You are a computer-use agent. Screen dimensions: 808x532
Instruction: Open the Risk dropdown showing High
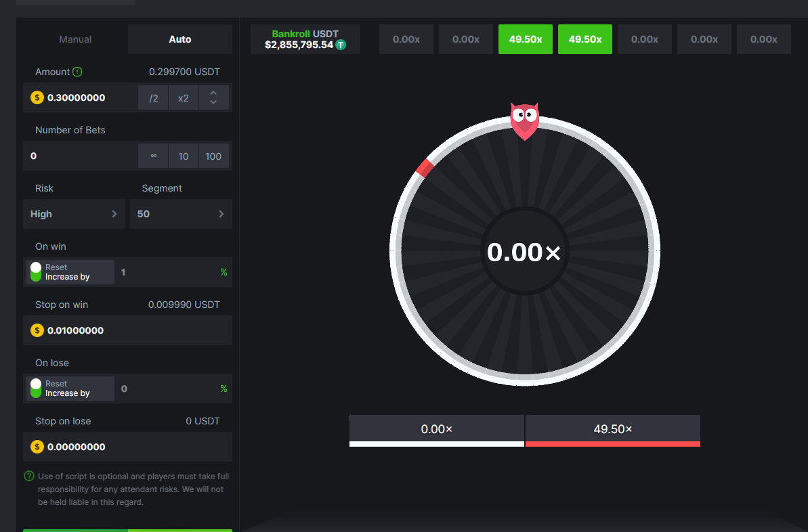[x=74, y=214]
